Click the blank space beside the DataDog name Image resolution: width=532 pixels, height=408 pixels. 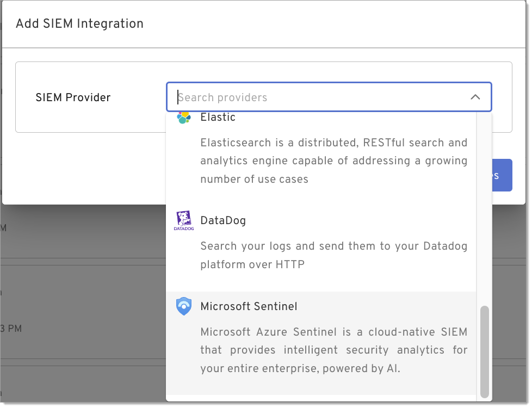click(x=354, y=221)
